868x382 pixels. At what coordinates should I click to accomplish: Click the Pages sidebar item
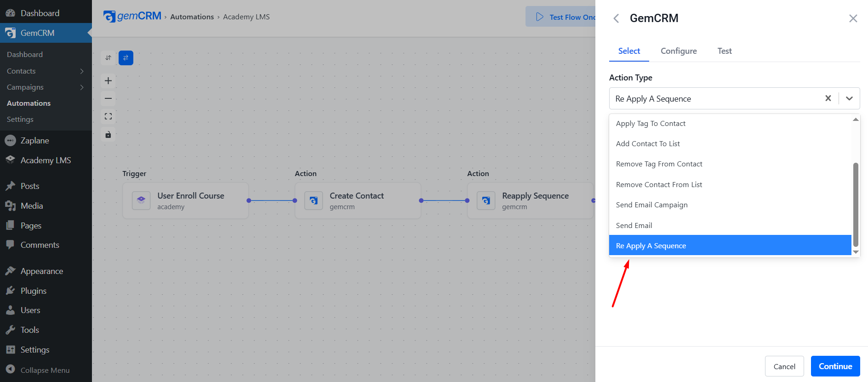46,226
